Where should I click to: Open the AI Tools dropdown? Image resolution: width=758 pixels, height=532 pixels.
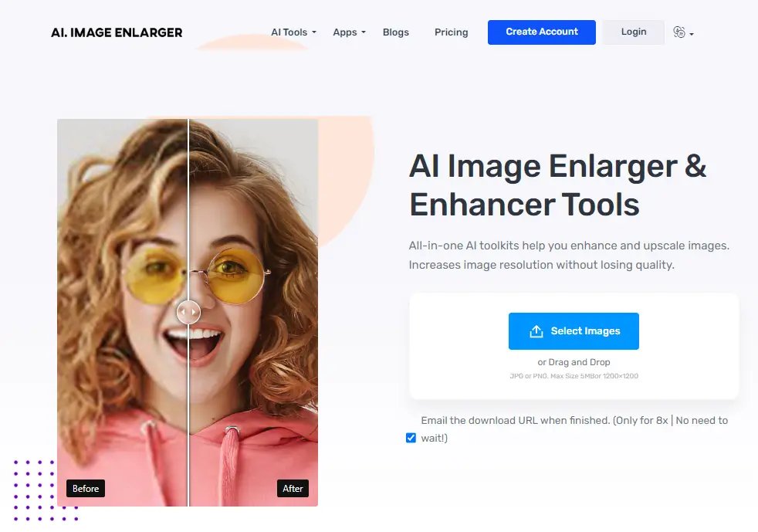[292, 32]
